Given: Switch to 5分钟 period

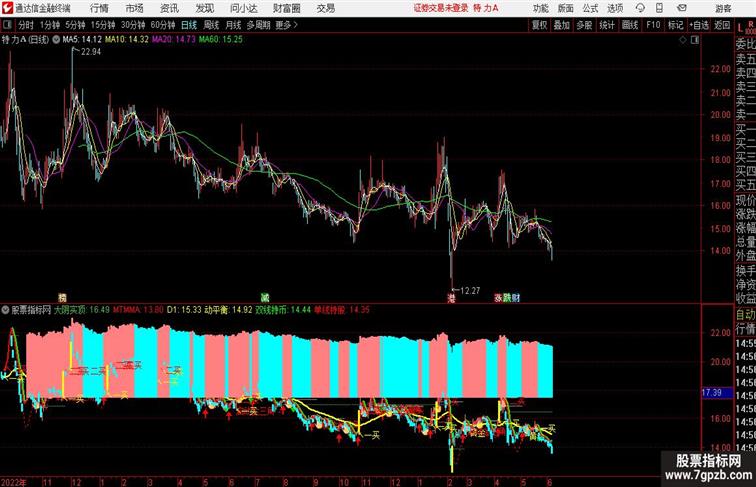Looking at the screenshot, I should point(75,25).
